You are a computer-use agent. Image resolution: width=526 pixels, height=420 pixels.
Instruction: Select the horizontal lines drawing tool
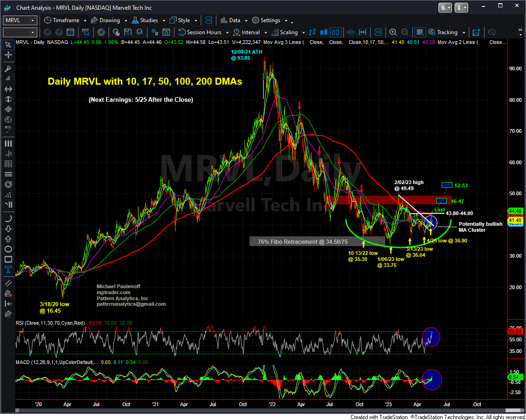pos(8,174)
